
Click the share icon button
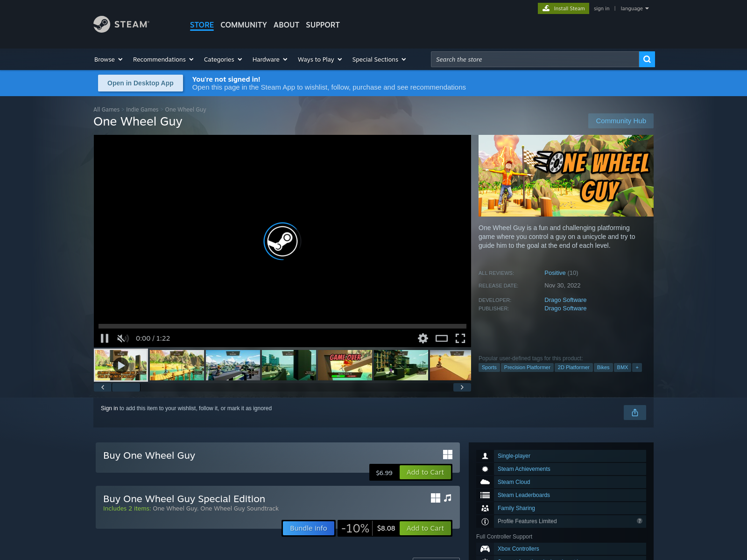pos(635,413)
